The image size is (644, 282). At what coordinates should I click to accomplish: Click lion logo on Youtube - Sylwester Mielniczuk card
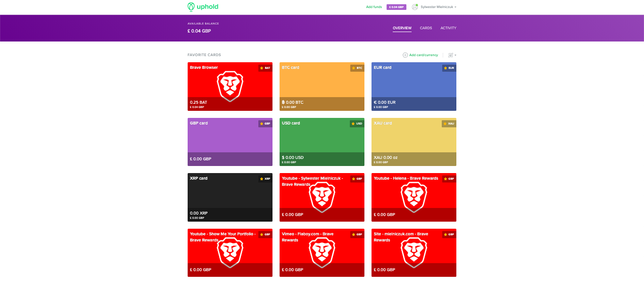322,198
